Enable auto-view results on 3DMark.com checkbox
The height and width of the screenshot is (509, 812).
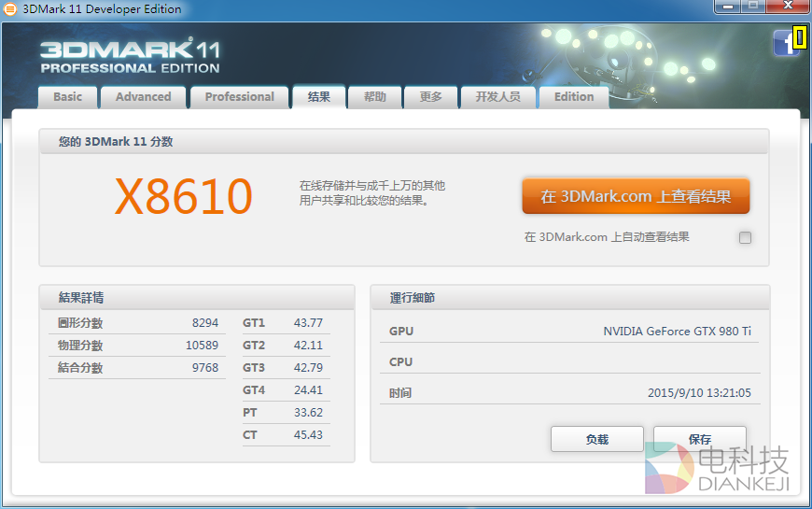(x=745, y=237)
